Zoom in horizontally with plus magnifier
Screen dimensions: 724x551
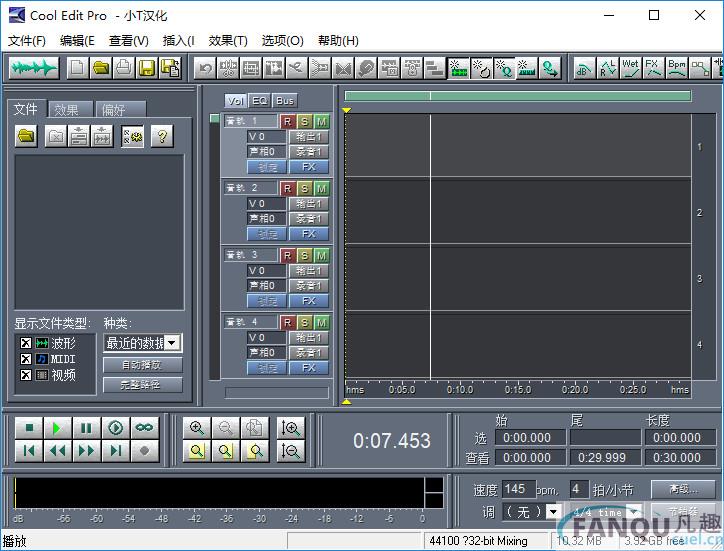click(197, 428)
